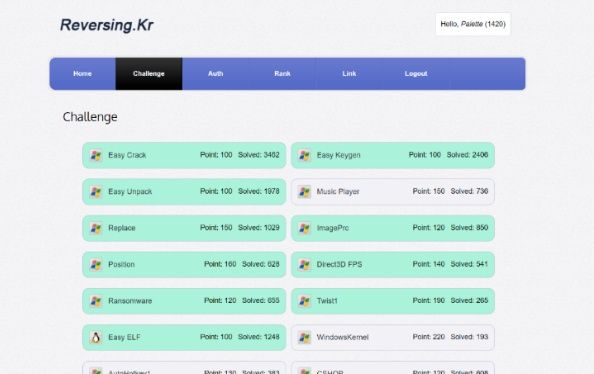Screen dimensions: 594x374
Task: Click the Windows icon beside Replace
Action: click(x=95, y=228)
